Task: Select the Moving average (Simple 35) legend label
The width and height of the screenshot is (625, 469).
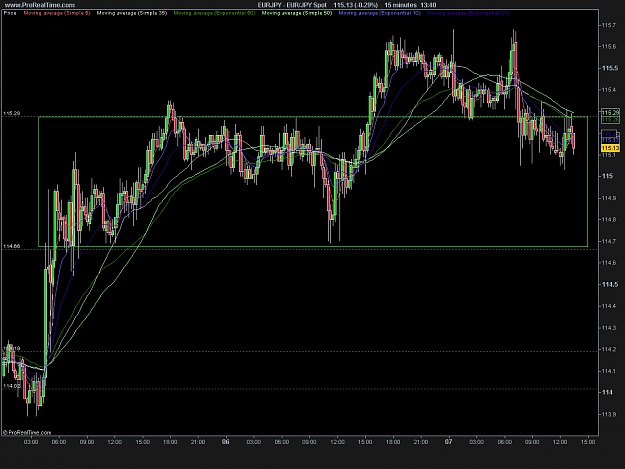Action: (x=132, y=13)
